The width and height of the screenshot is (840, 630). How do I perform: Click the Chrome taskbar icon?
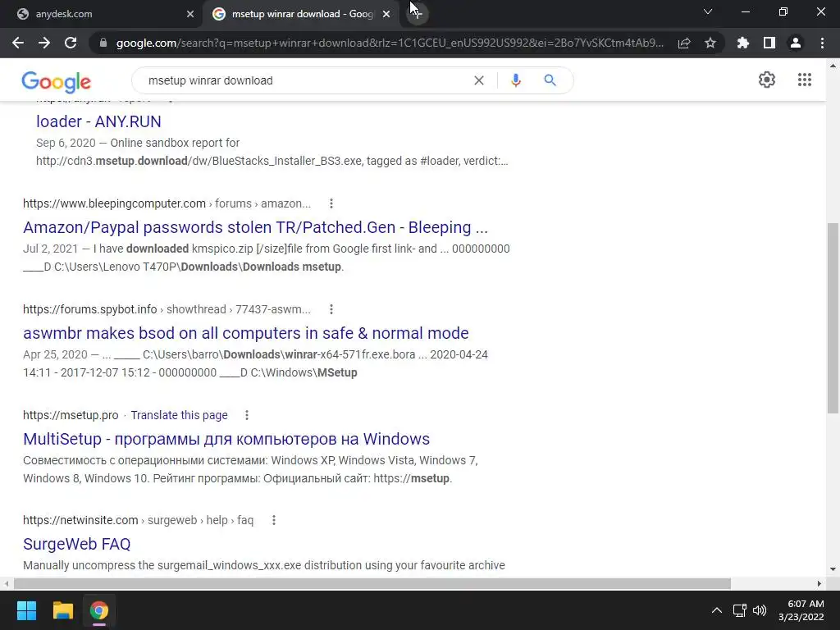click(99, 610)
